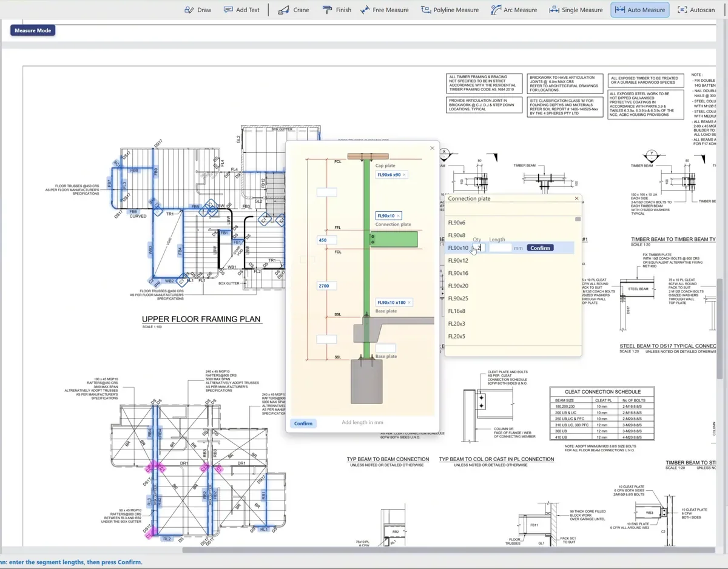Remove the FL90x10 x180 base plate chip

(x=409, y=302)
